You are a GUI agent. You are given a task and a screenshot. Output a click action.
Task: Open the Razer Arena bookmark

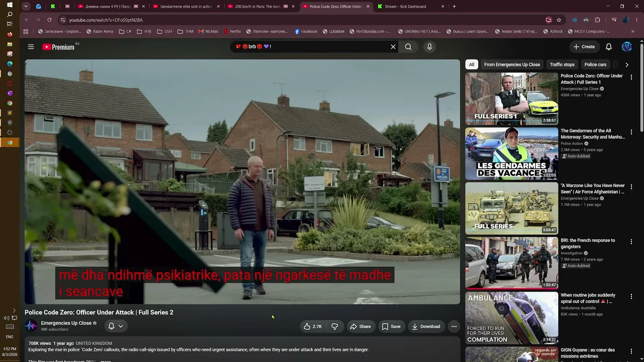(100, 31)
